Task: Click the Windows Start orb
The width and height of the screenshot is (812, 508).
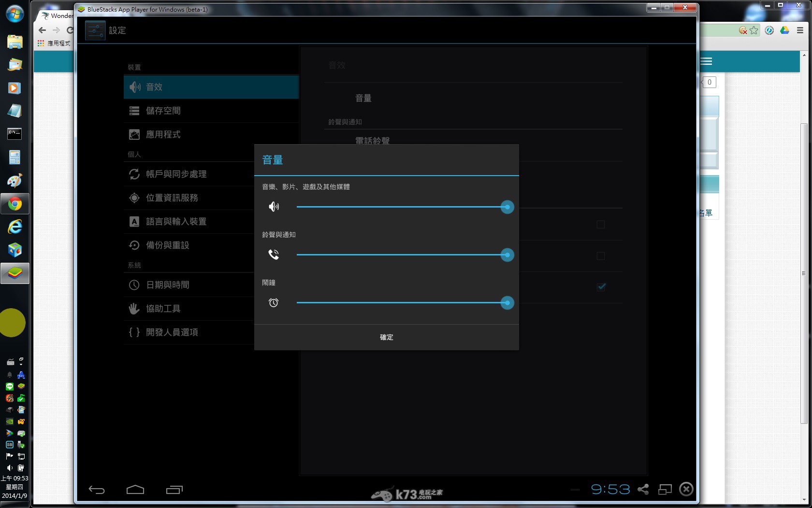Action: coord(15,14)
